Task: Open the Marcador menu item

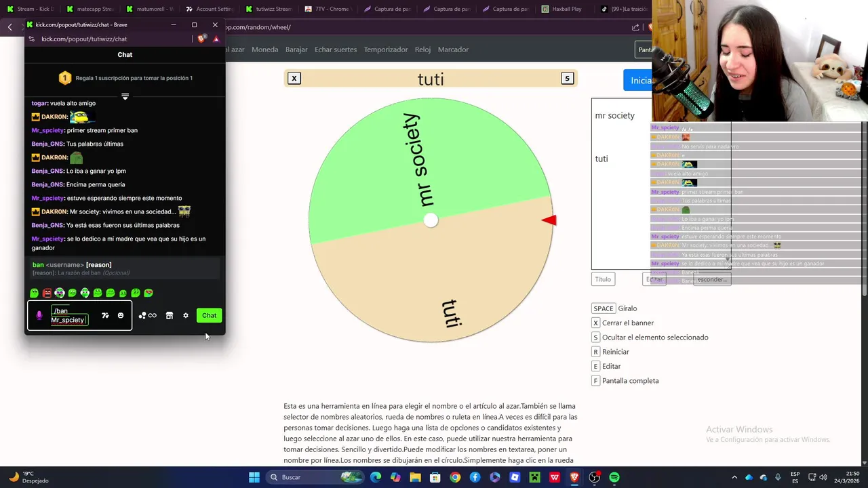Action: (x=453, y=49)
